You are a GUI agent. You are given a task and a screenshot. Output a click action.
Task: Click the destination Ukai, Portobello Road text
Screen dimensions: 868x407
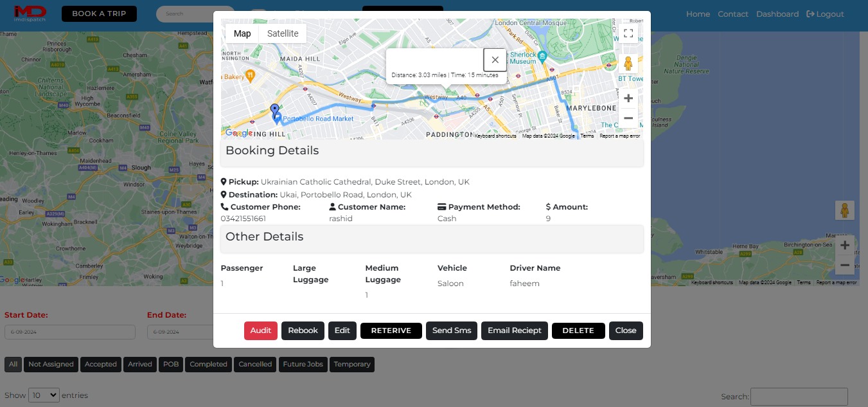tap(346, 195)
